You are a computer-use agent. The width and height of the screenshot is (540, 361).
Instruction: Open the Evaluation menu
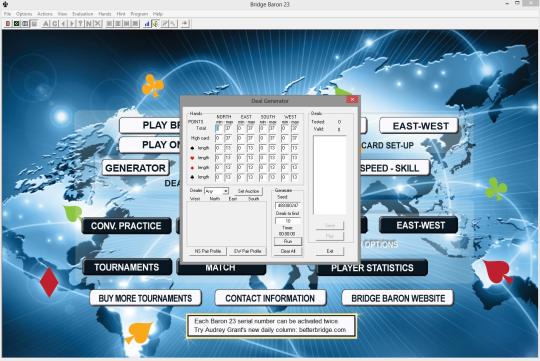(83, 14)
